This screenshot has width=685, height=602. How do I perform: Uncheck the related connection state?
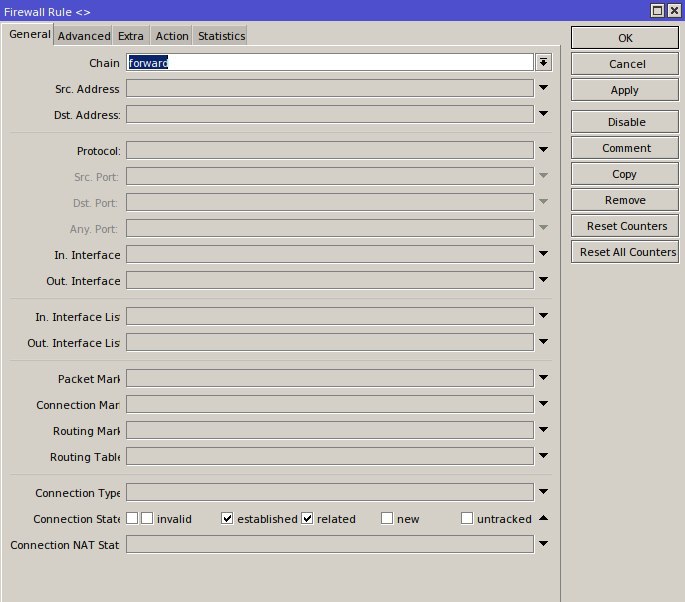[307, 518]
